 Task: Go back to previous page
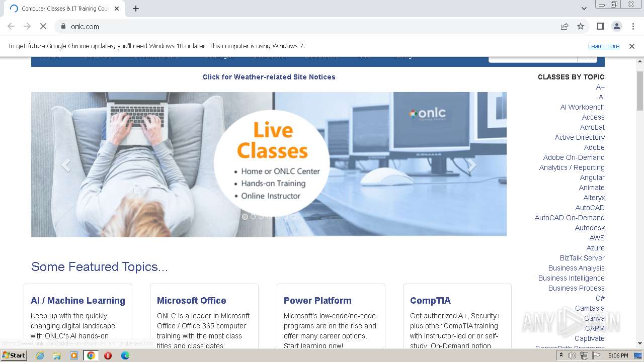coord(11,26)
